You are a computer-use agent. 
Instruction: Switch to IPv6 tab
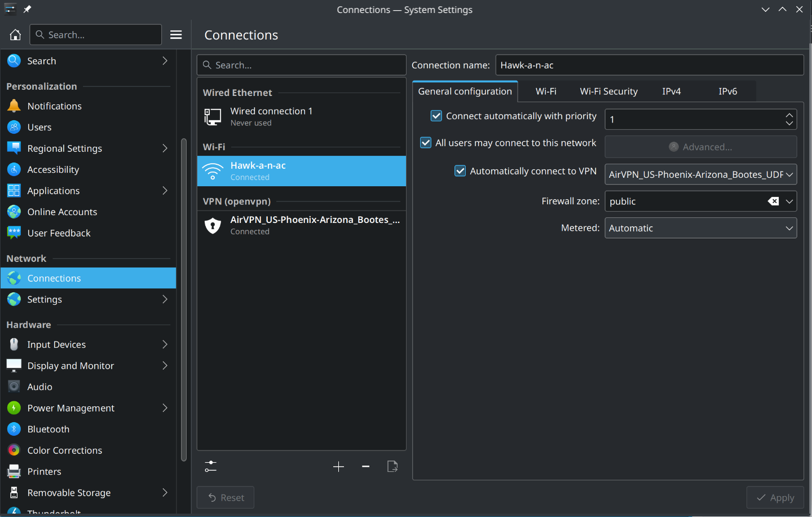tap(728, 91)
